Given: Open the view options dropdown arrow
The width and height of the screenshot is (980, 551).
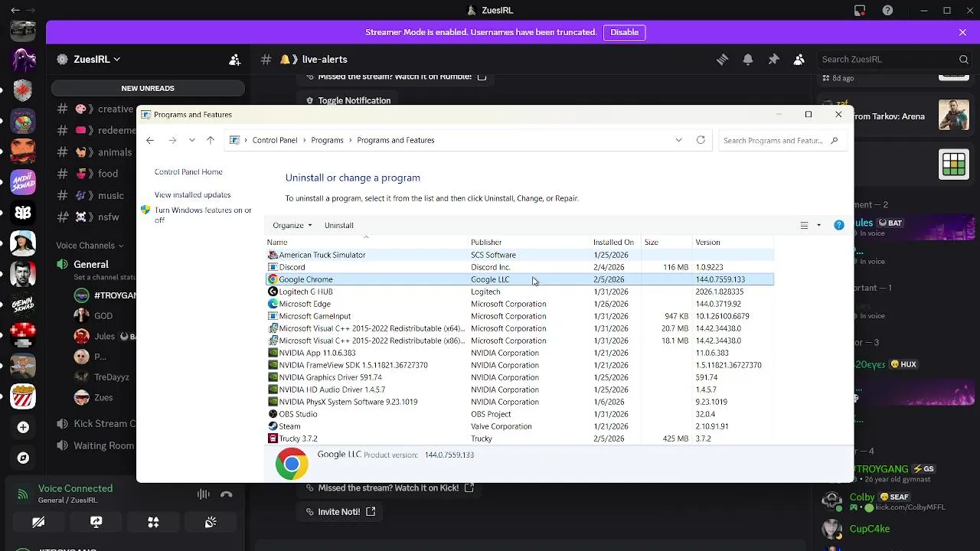Looking at the screenshot, I should 818,225.
